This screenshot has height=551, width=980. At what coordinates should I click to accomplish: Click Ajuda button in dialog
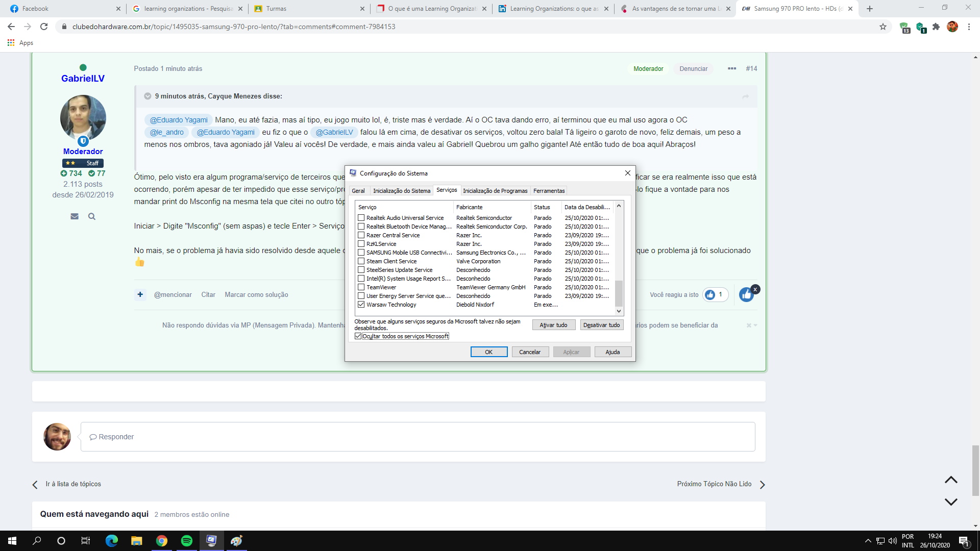(x=613, y=352)
